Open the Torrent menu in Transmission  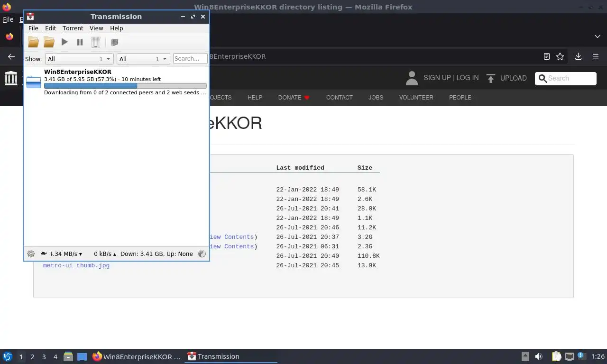coord(73,28)
